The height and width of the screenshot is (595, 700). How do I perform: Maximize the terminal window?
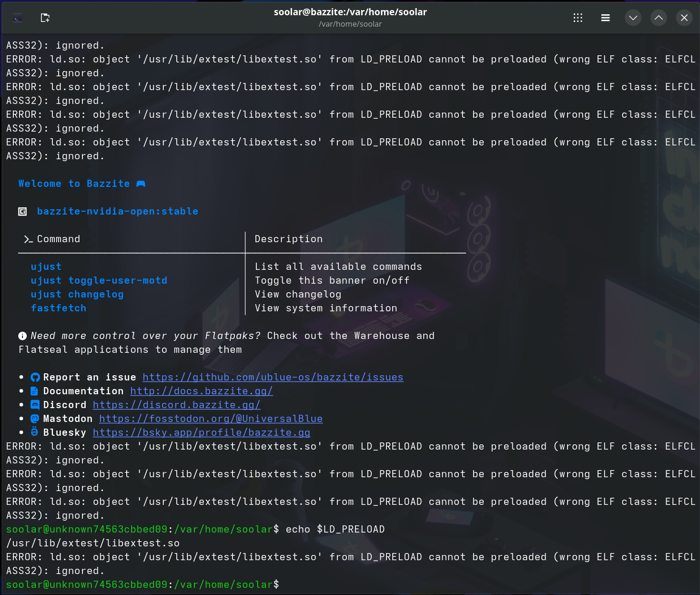pyautogui.click(x=659, y=18)
